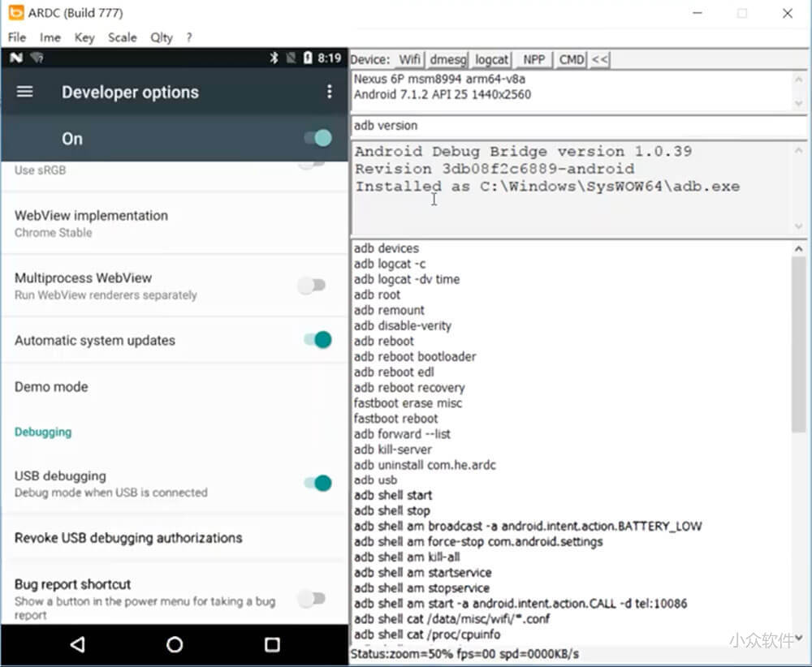Open the Scale menu

point(123,37)
